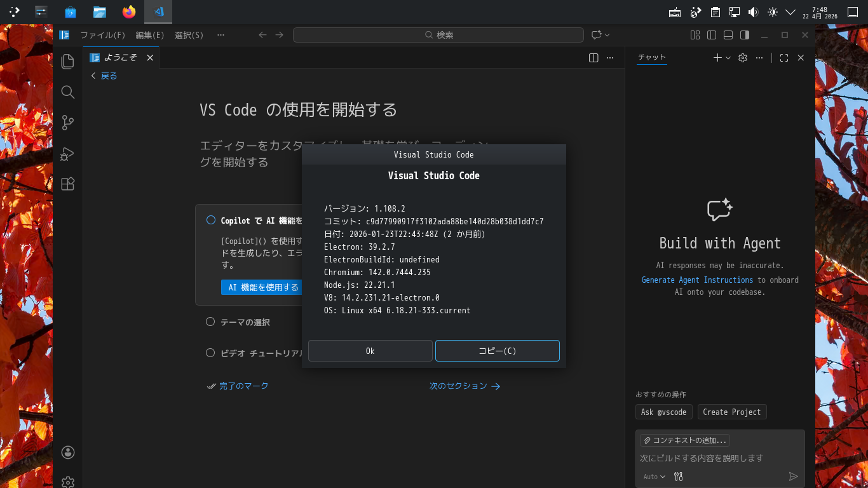Toggle the secondary side bar
The height and width of the screenshot is (488, 868).
tap(745, 35)
